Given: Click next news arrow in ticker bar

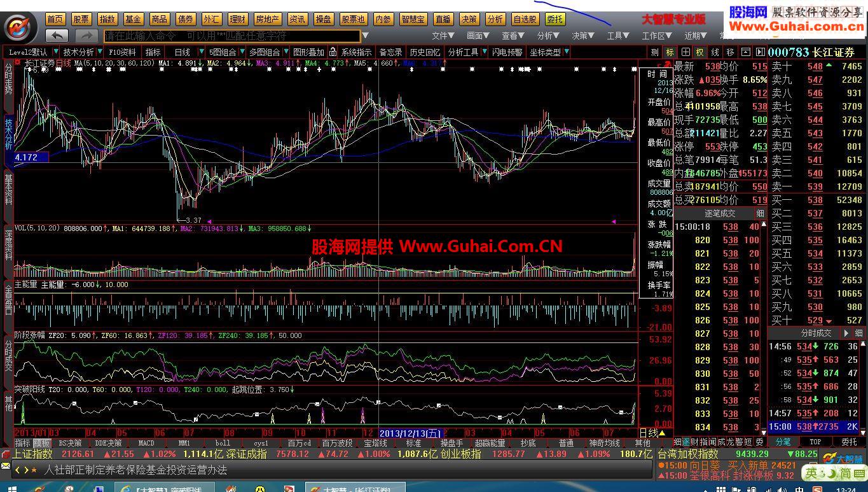Looking at the screenshot, I should (26, 470).
